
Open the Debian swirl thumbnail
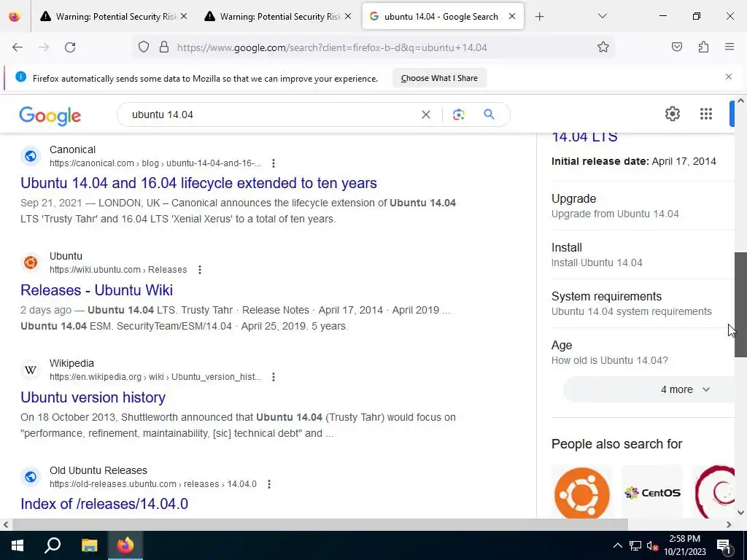(x=713, y=492)
